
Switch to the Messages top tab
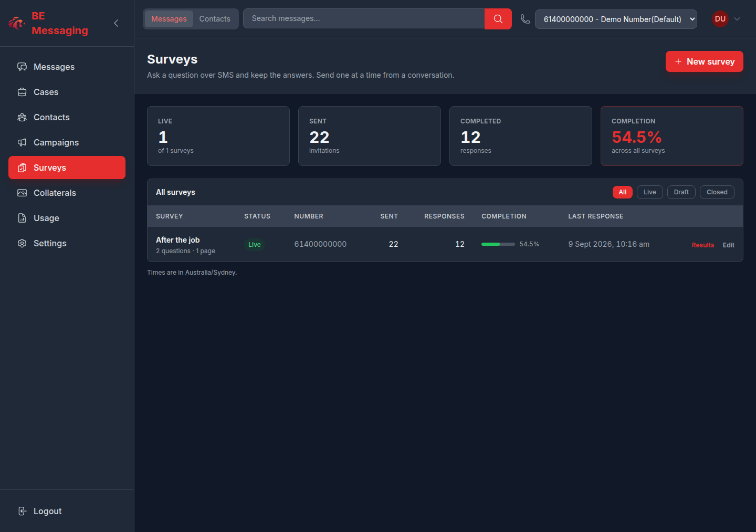[169, 19]
